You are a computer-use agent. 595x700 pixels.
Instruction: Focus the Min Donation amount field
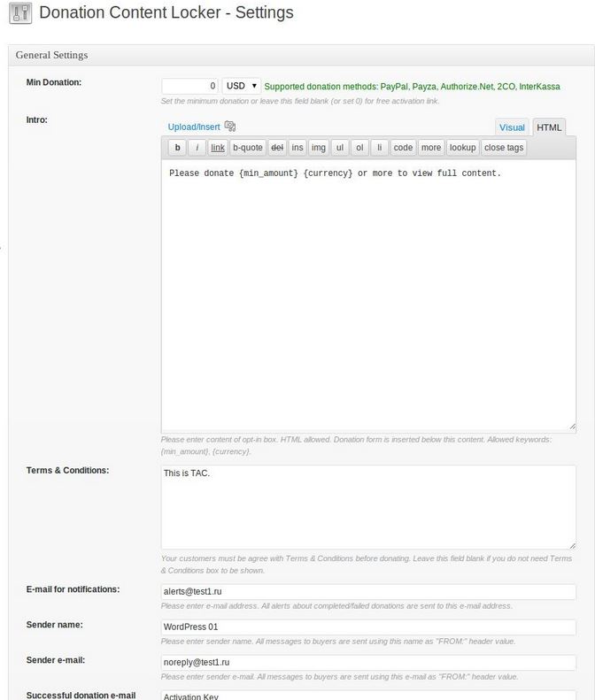(x=189, y=86)
